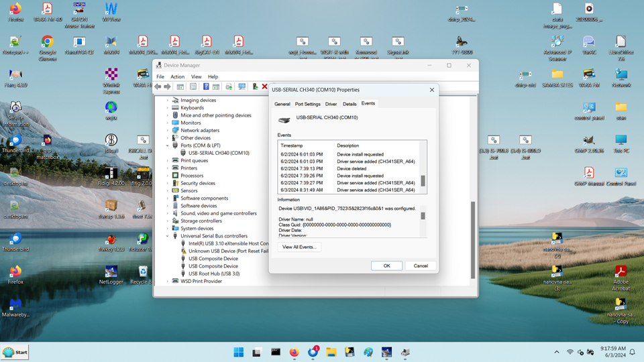644x362 pixels.
Task: Click Cancel in the Properties dialog
Action: tap(421, 265)
